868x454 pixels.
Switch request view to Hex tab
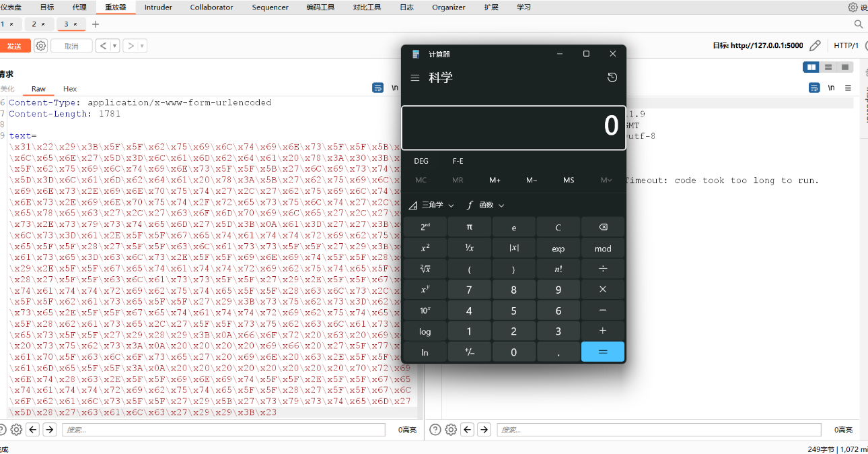(x=70, y=89)
